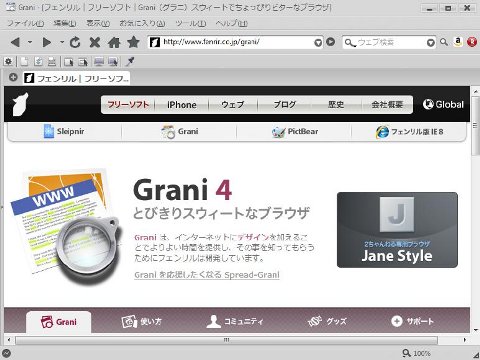Screen dimensions: 480x360
Task: Open the Sleipnir product link
Action: [64, 131]
